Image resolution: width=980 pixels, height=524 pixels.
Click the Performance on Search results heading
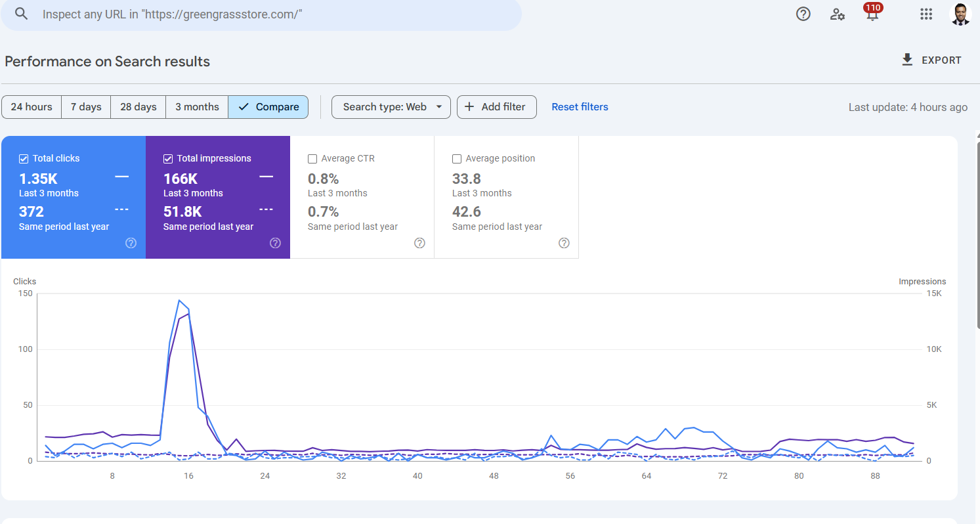pos(107,62)
